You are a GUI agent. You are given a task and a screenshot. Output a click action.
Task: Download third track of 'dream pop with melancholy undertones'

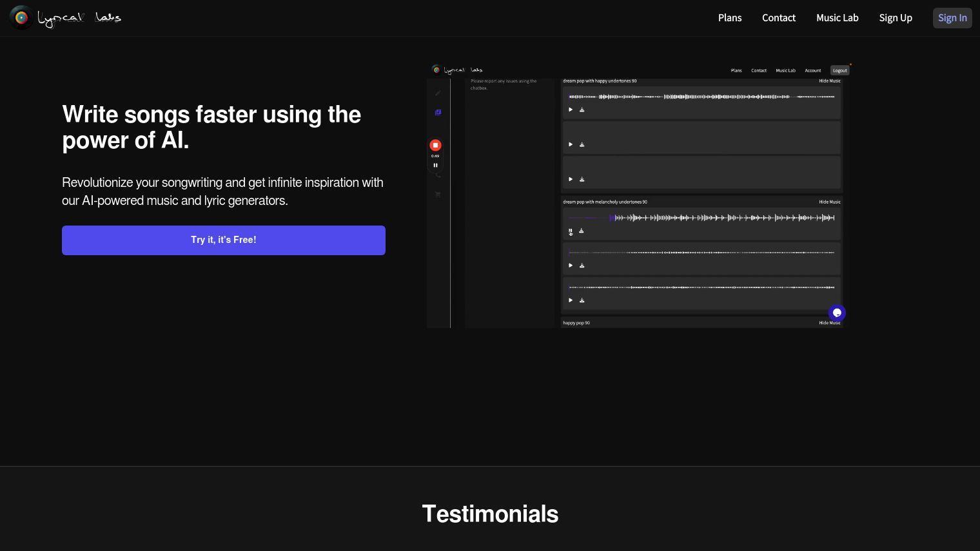pyautogui.click(x=582, y=300)
